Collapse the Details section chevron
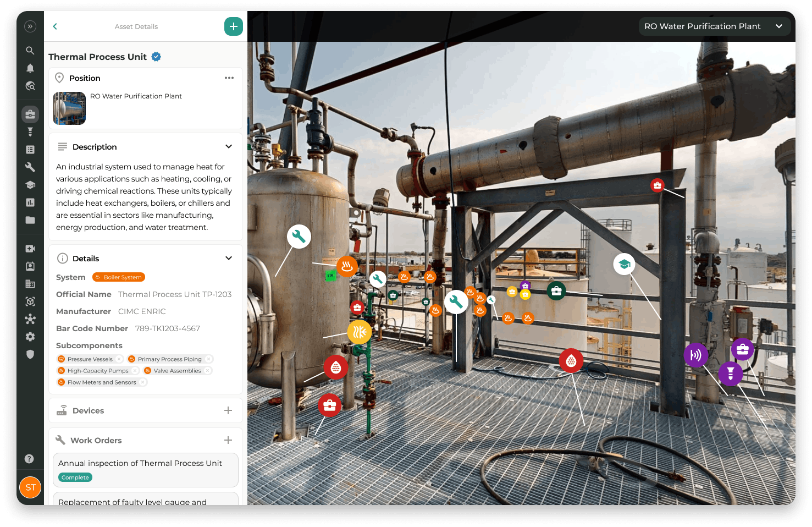This screenshot has width=812, height=527. coord(229,259)
